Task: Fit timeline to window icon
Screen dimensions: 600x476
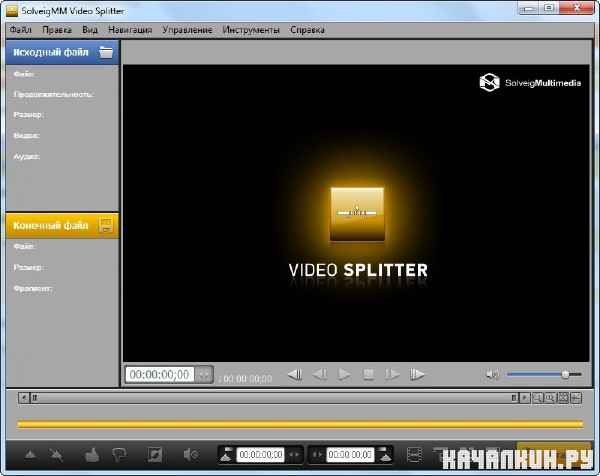Action: coord(563,398)
